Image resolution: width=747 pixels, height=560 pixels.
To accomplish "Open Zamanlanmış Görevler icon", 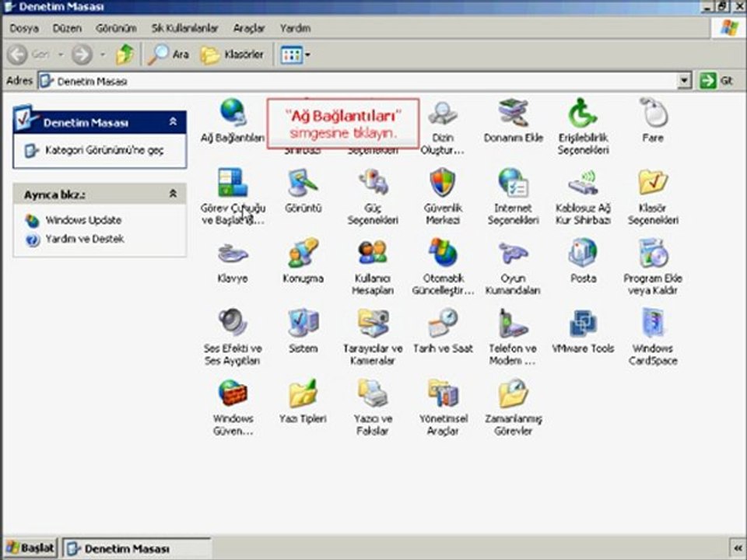I will point(513,394).
